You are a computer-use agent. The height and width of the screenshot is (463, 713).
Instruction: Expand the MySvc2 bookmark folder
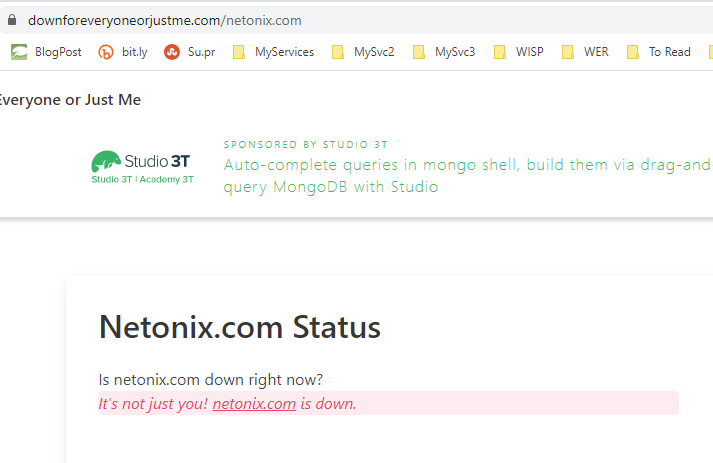363,52
